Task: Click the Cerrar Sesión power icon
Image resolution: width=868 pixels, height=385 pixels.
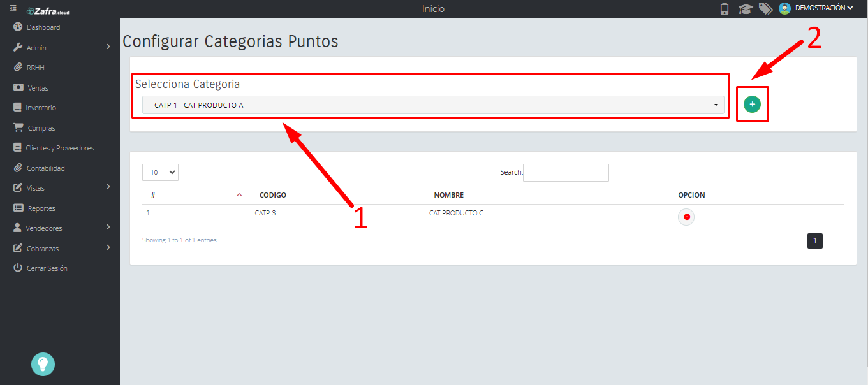Action: coord(18,268)
